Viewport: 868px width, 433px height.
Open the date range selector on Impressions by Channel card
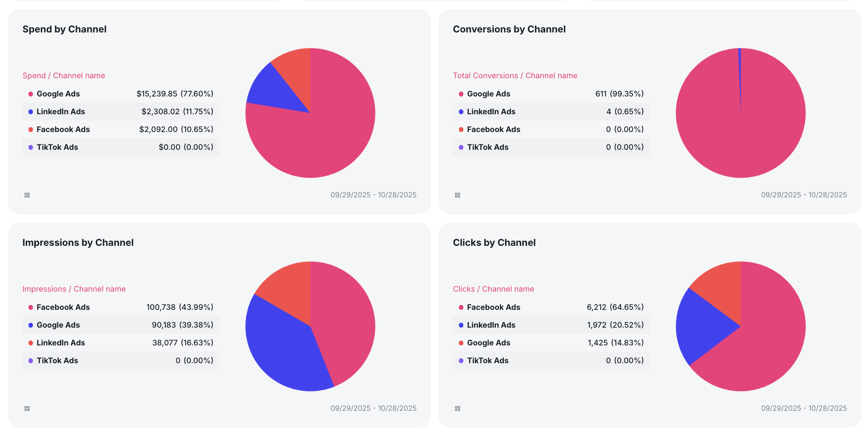click(374, 408)
